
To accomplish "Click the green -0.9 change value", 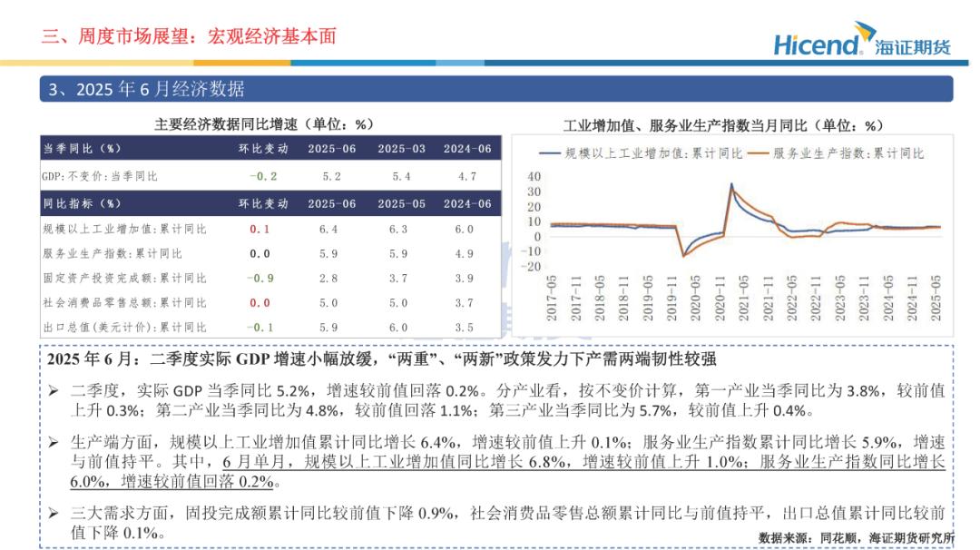I will pos(260,278).
